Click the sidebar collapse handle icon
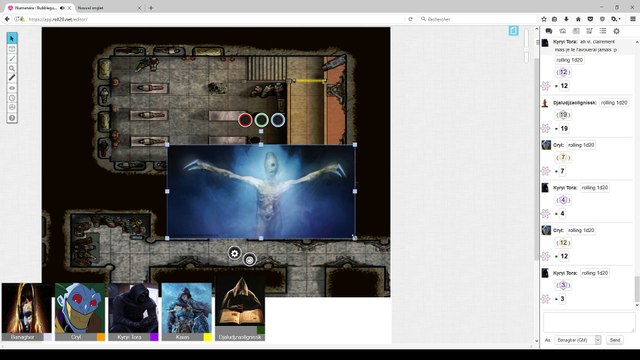Screen dimensions: 640x360 click(x=538, y=42)
